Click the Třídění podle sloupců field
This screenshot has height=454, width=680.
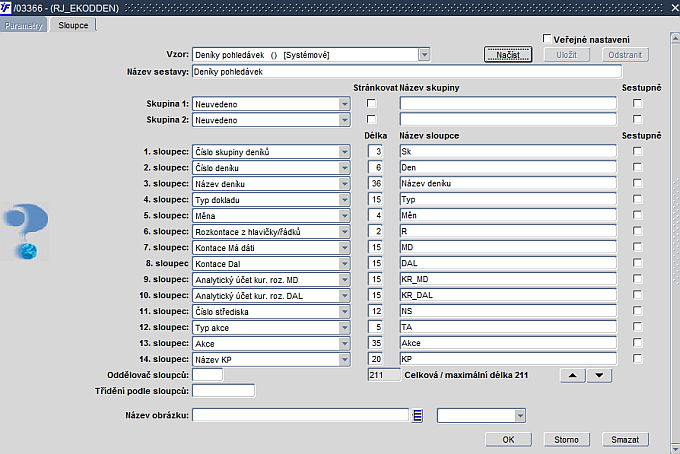pos(223,391)
